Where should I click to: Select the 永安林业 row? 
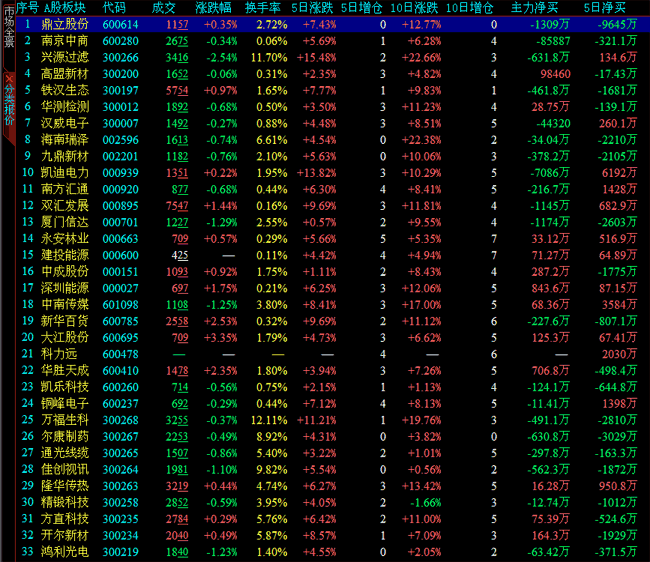(332, 239)
